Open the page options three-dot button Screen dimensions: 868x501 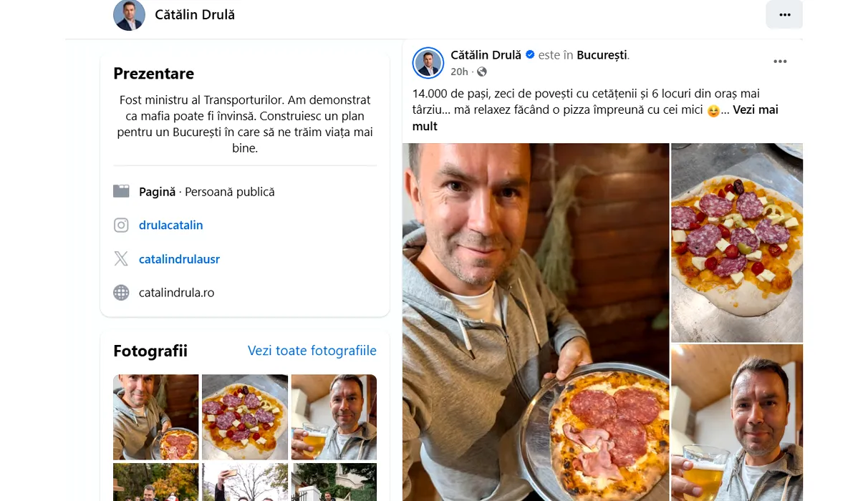tap(784, 14)
